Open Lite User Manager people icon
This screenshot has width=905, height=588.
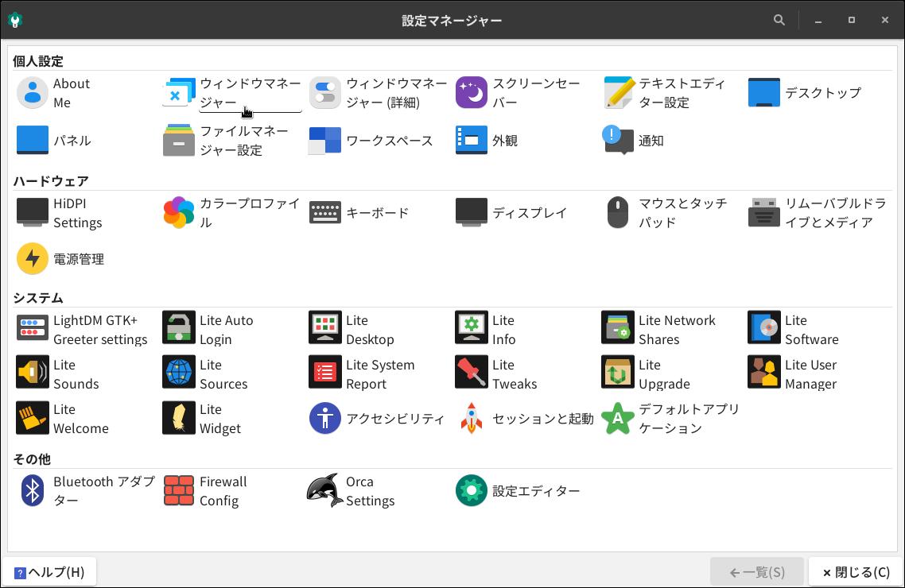(764, 373)
